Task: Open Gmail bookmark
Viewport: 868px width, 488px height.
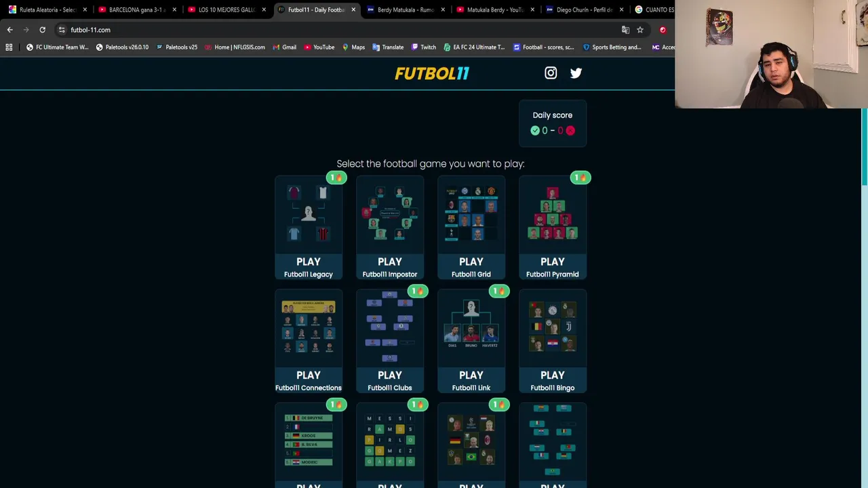Action: coord(284,47)
